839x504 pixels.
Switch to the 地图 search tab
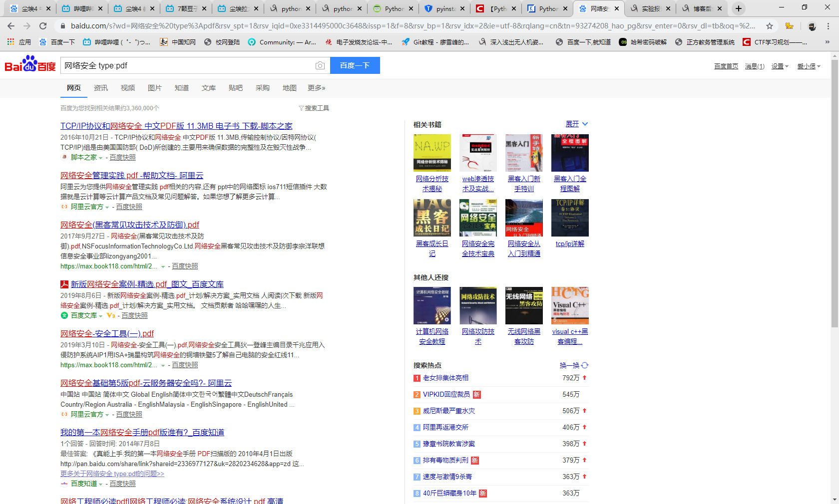pyautogui.click(x=290, y=88)
